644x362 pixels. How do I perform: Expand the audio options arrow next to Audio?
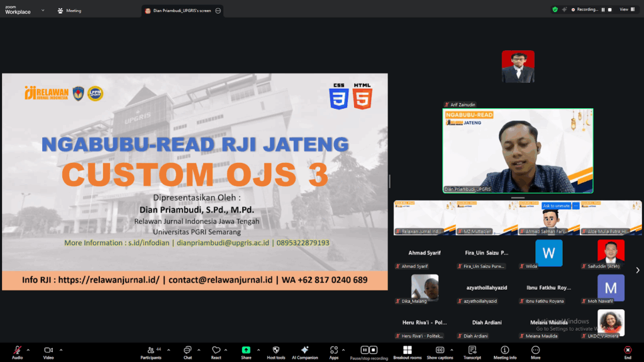click(x=30, y=349)
